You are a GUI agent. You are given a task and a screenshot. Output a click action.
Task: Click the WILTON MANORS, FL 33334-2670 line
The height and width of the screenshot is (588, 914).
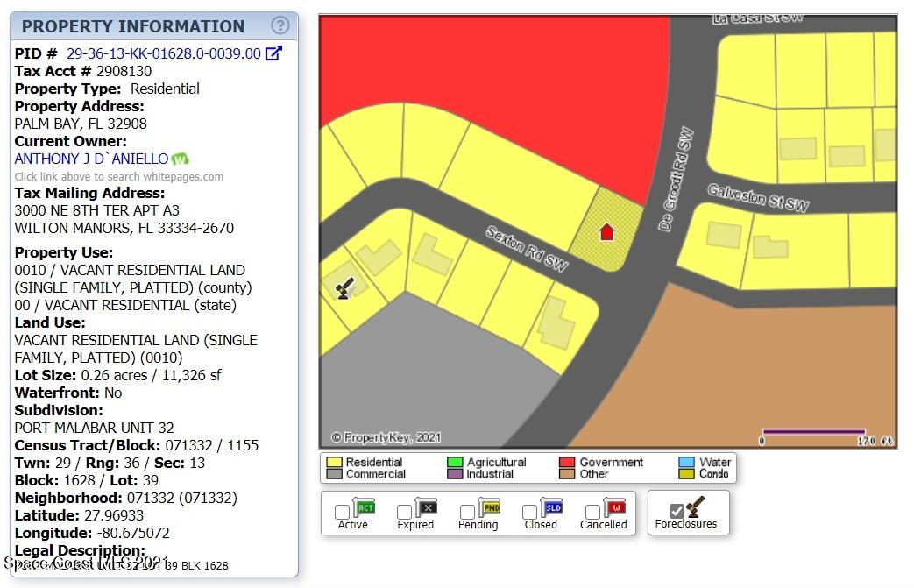(124, 228)
